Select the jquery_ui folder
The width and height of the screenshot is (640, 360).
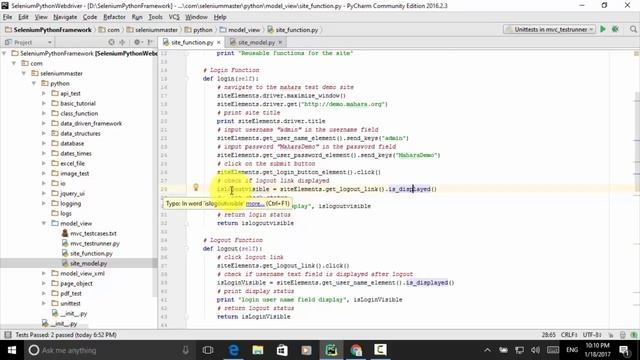click(x=72, y=193)
